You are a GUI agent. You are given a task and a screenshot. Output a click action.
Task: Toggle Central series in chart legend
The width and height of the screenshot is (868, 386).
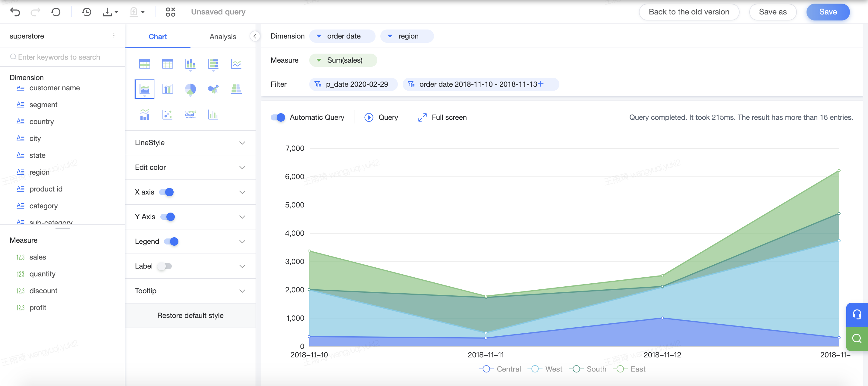click(x=500, y=369)
